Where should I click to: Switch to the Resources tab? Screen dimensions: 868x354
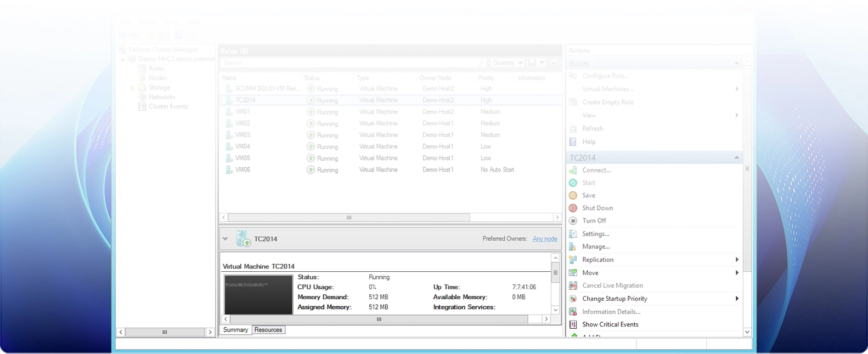[x=268, y=330]
